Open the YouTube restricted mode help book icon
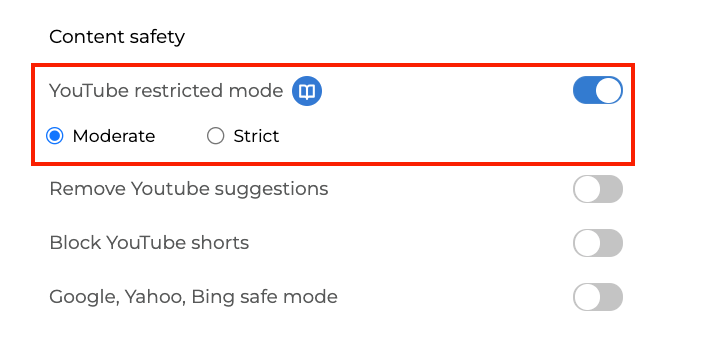 (x=306, y=91)
